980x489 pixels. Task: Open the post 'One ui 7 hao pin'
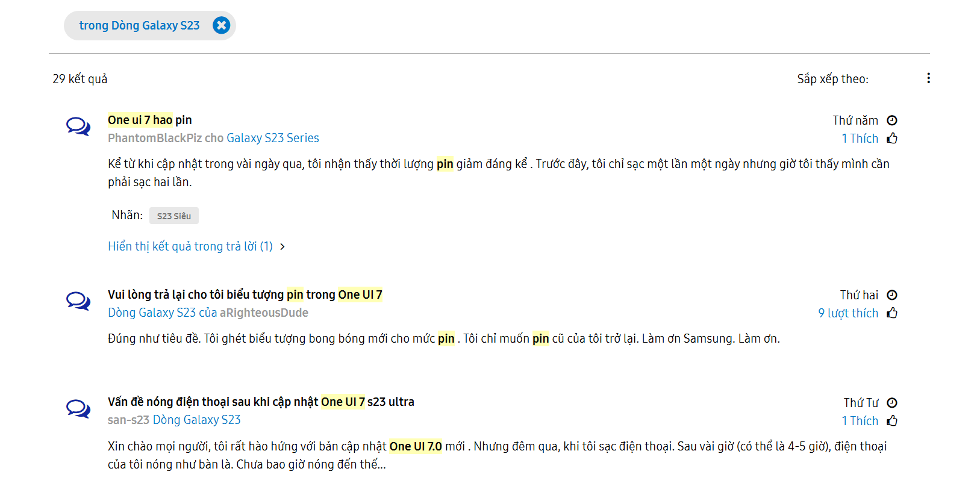pyautogui.click(x=150, y=120)
